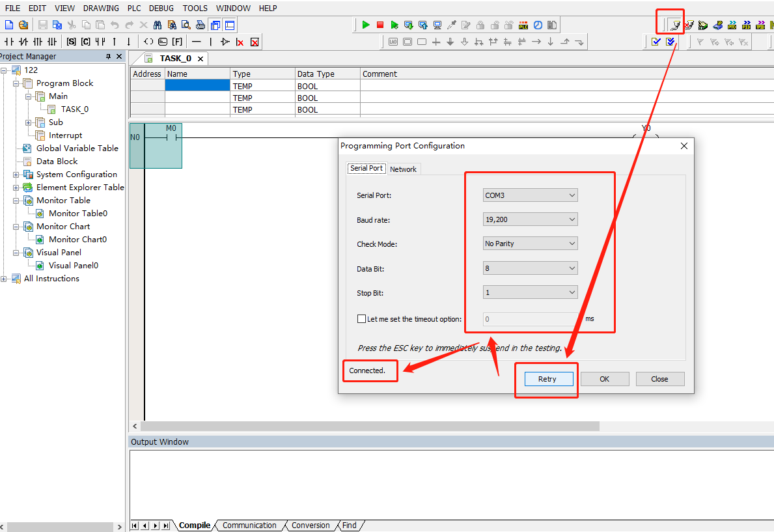This screenshot has width=774, height=532.
Task: Open the PLC menu
Action: (x=134, y=8)
